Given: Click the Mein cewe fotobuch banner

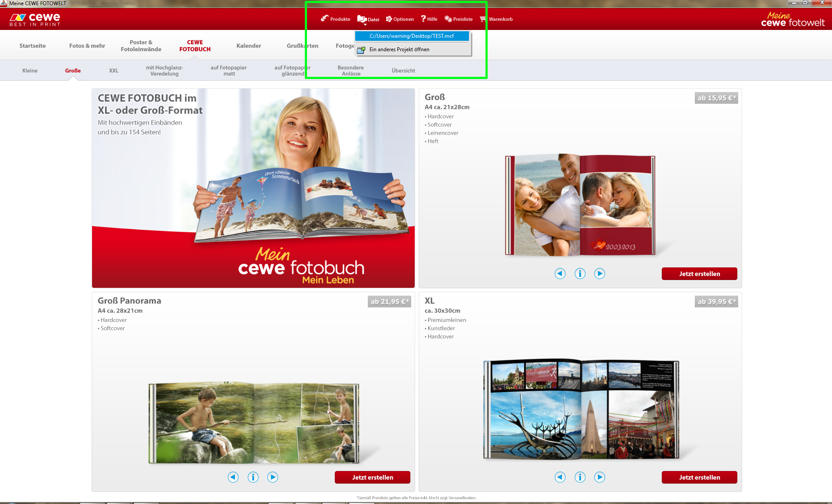Looking at the screenshot, I should [x=253, y=188].
